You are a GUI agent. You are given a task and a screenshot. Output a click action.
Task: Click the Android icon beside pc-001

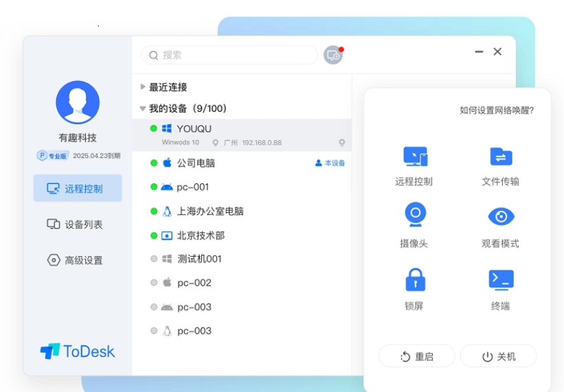coord(167,187)
